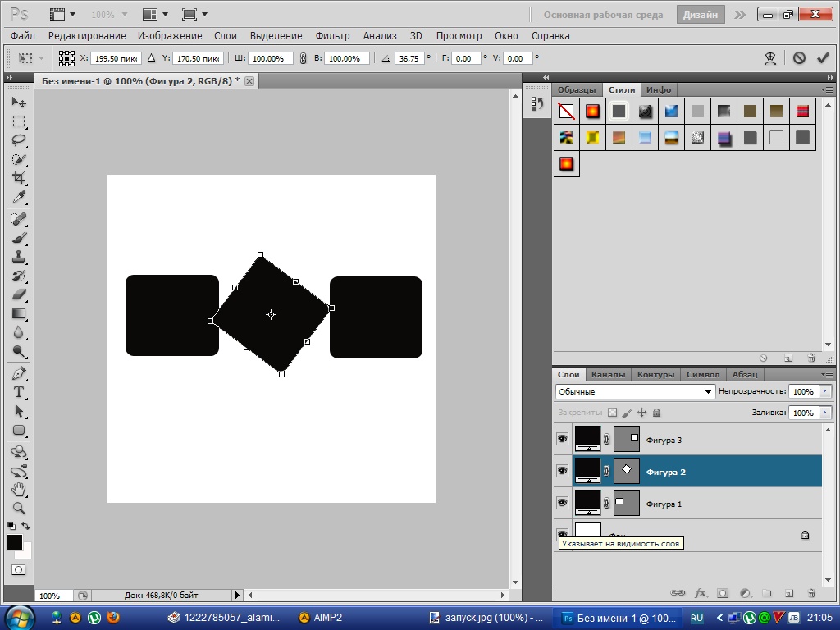This screenshot has height=630, width=840.
Task: Select the Crop tool
Action: tap(19, 178)
